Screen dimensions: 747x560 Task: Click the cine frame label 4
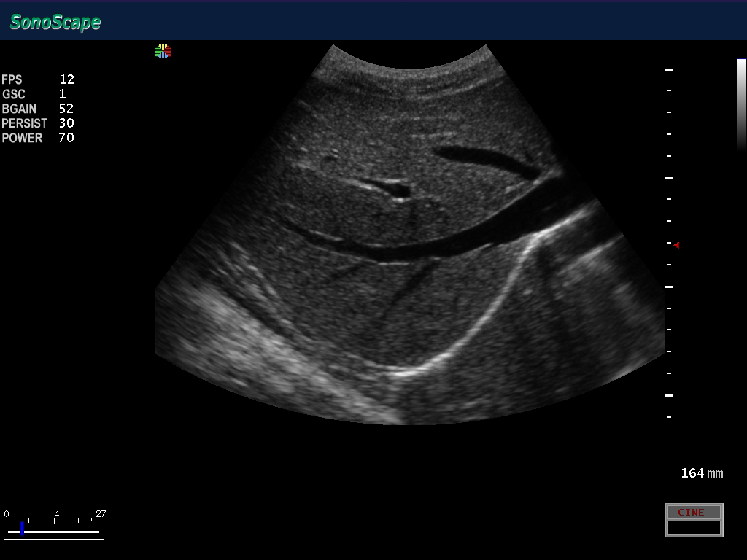click(56, 513)
